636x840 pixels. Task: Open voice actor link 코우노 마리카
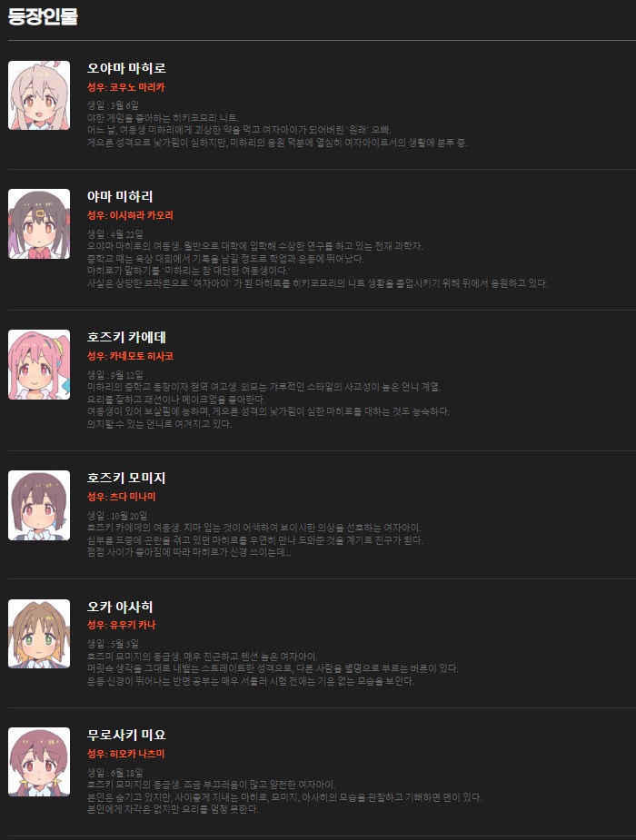pyautogui.click(x=137, y=87)
